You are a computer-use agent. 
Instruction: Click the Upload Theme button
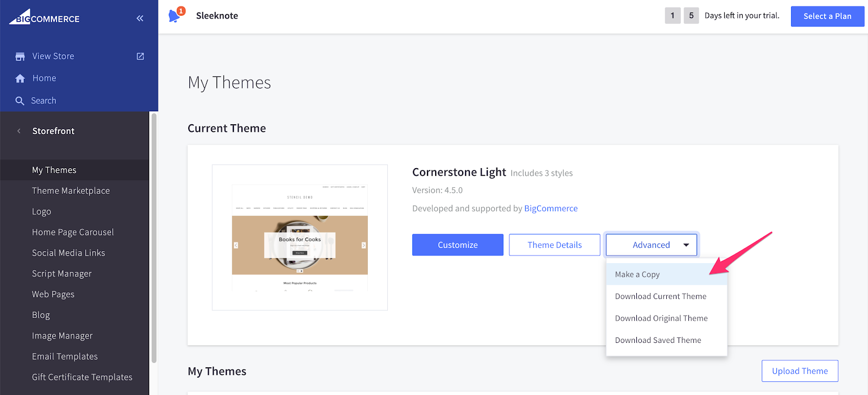[x=800, y=371]
